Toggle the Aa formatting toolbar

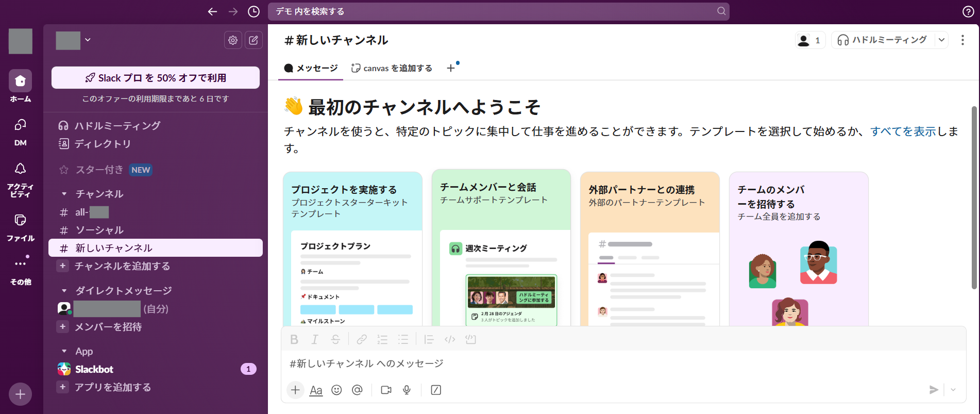click(316, 390)
